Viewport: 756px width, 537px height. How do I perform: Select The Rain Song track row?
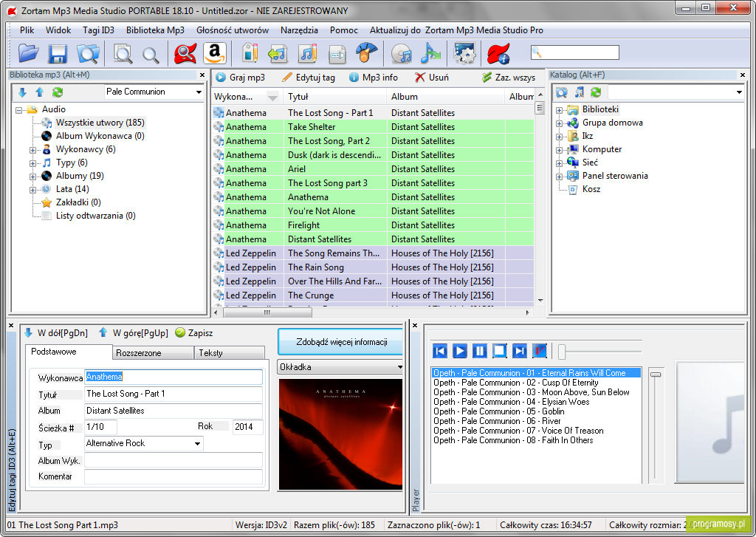373,267
